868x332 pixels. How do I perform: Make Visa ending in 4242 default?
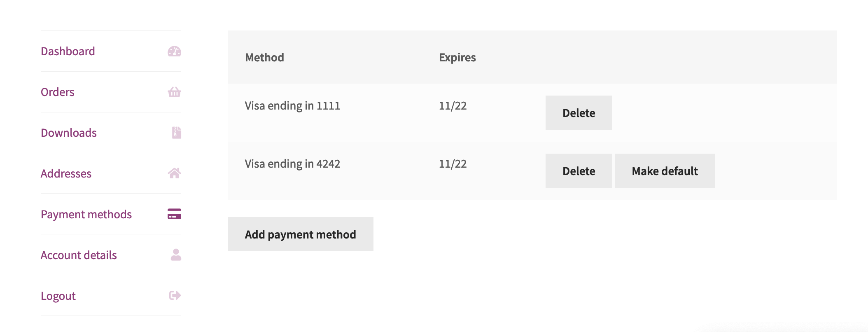tap(665, 171)
